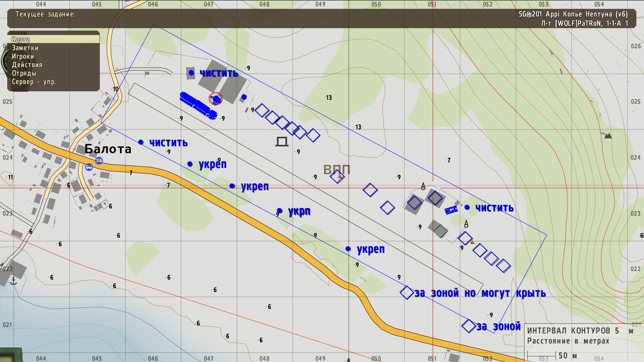Click the ВПП runway label
This screenshot has width=644, height=362.
coord(337,169)
